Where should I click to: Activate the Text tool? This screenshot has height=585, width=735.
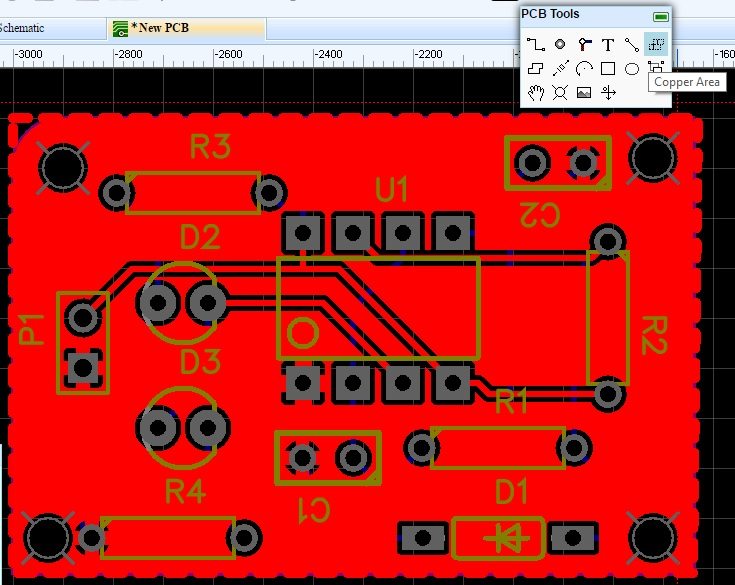(608, 44)
